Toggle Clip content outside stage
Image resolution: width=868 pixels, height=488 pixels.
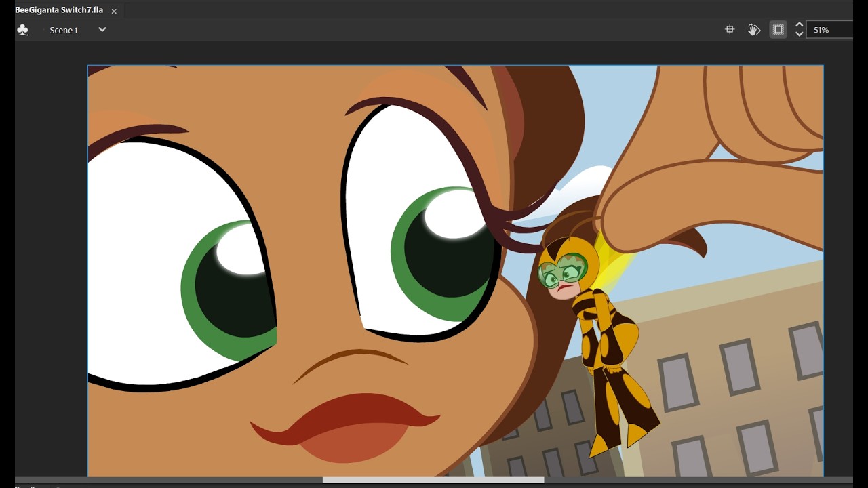pyautogui.click(x=778, y=30)
